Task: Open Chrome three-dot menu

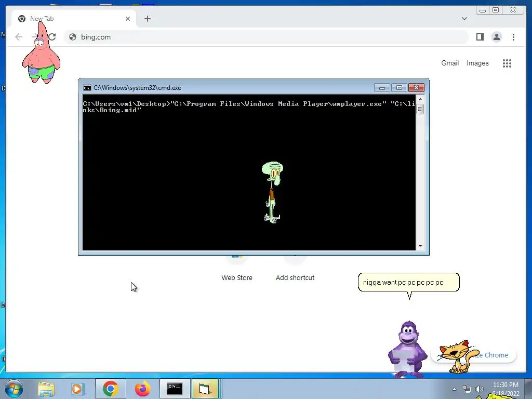Action: pyautogui.click(x=513, y=37)
